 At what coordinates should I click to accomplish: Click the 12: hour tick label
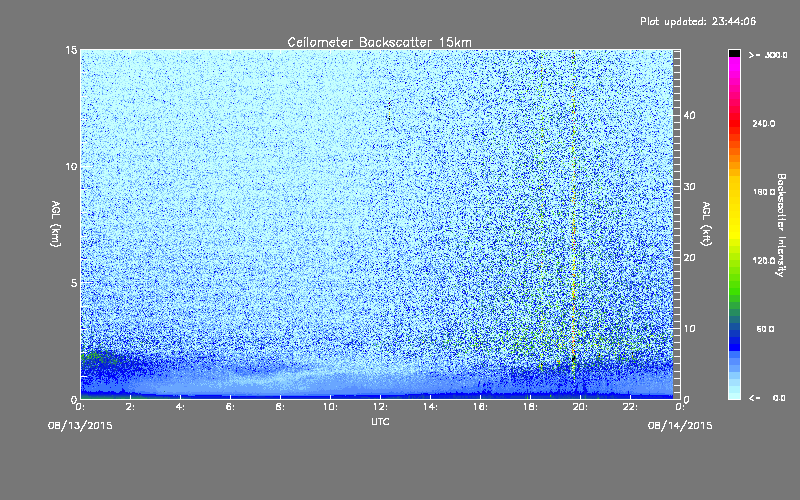coord(381,407)
